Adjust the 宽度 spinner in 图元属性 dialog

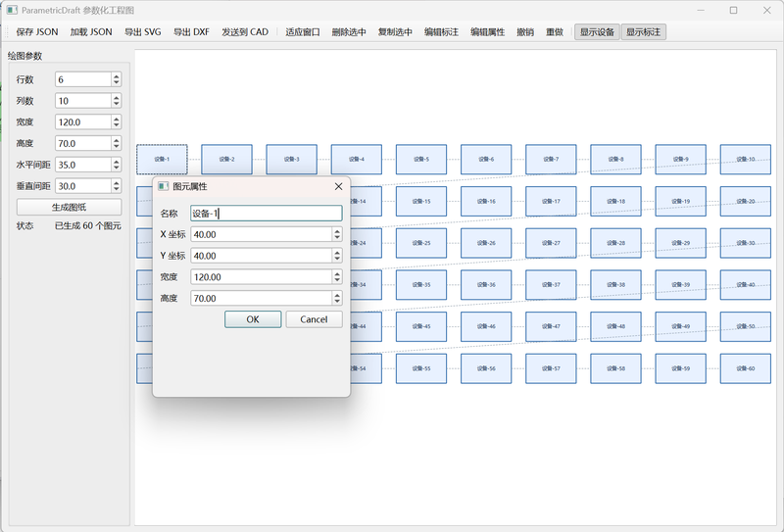[337, 277]
